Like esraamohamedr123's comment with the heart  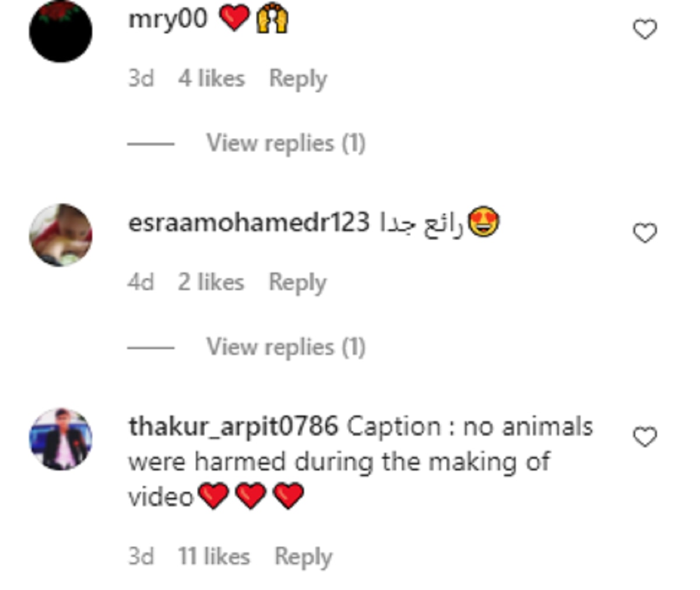click(x=645, y=233)
